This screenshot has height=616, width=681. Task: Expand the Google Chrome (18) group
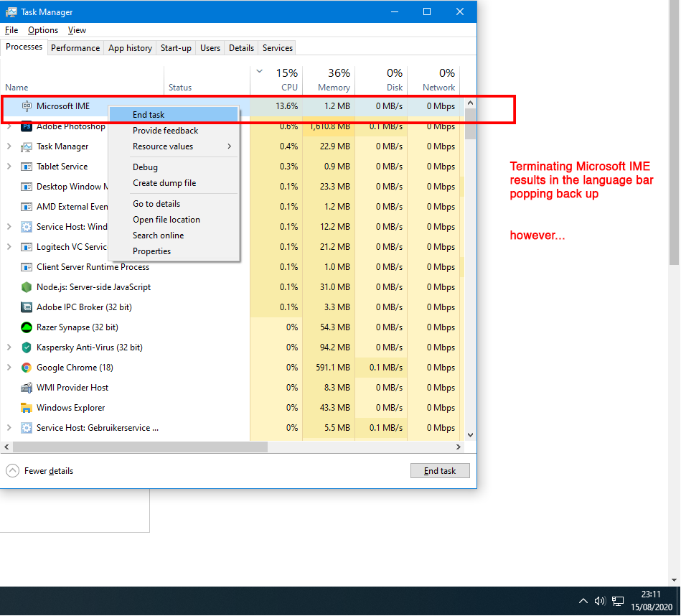click(9, 368)
